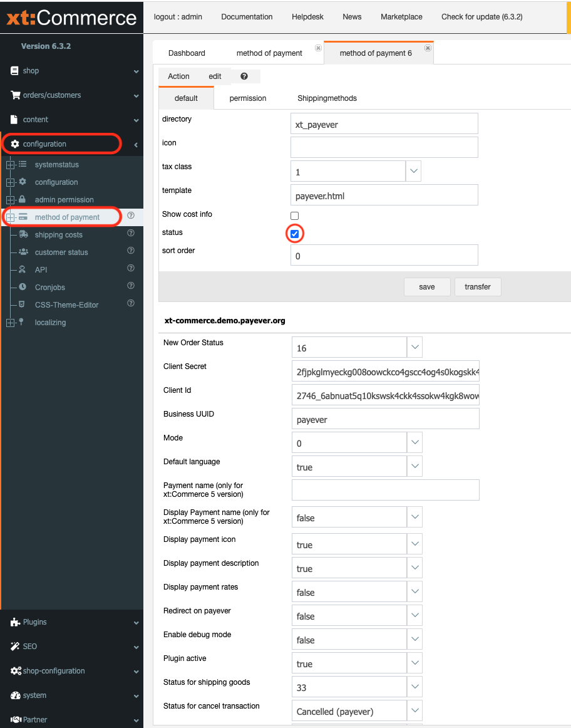Expand the Plugins sidebar section
Viewport: 571px width, 728px height.
click(71, 622)
